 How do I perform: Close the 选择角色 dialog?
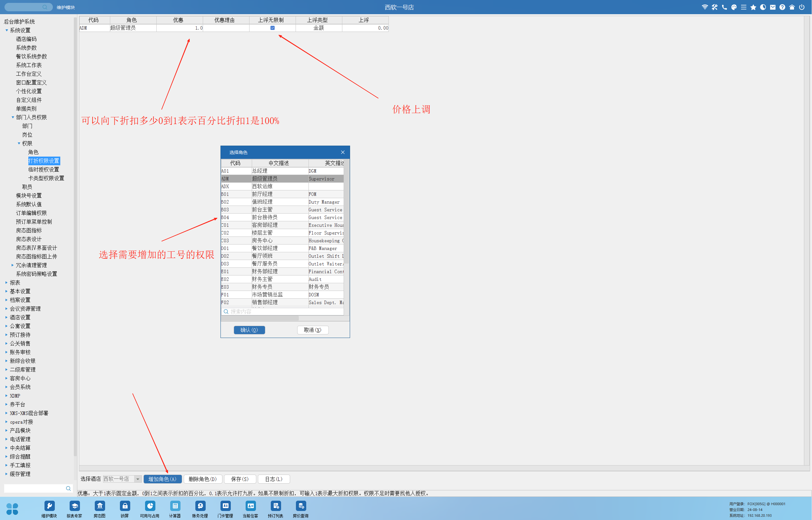point(343,152)
